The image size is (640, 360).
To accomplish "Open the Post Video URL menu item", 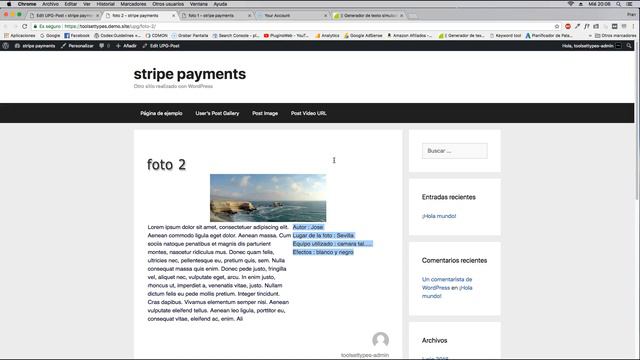I will click(x=309, y=113).
